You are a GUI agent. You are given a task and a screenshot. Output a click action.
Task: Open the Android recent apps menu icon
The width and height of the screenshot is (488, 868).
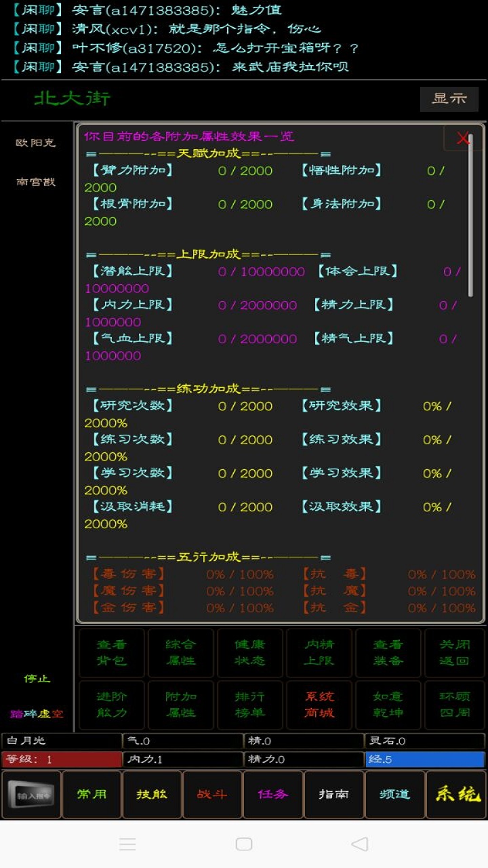(127, 844)
